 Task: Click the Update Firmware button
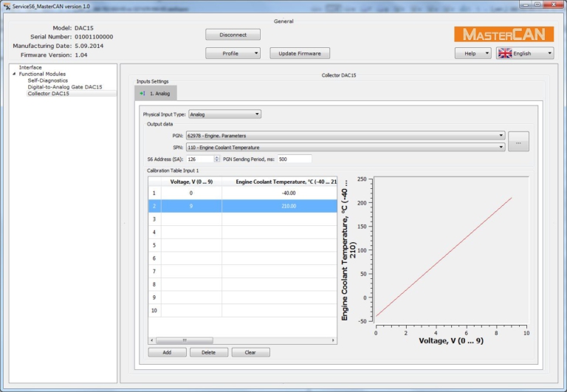pos(299,53)
